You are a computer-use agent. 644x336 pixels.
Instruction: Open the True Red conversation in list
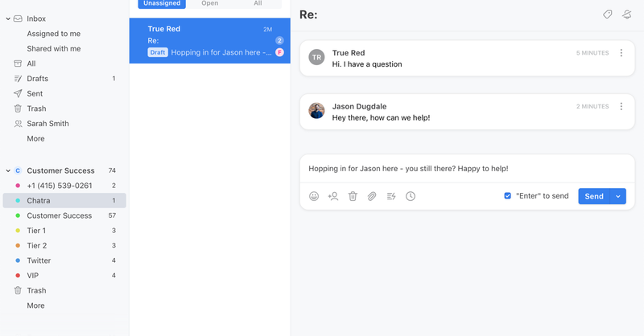209,40
